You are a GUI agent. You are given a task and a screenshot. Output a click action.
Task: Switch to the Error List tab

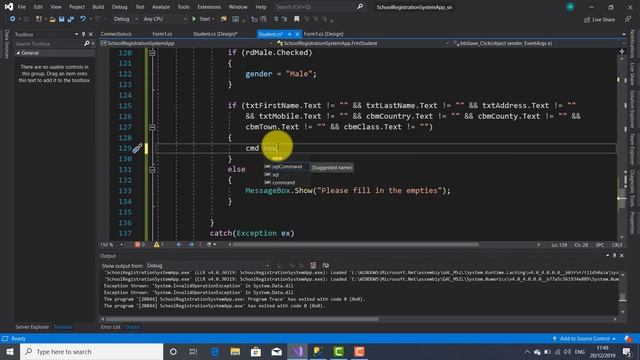(111, 327)
